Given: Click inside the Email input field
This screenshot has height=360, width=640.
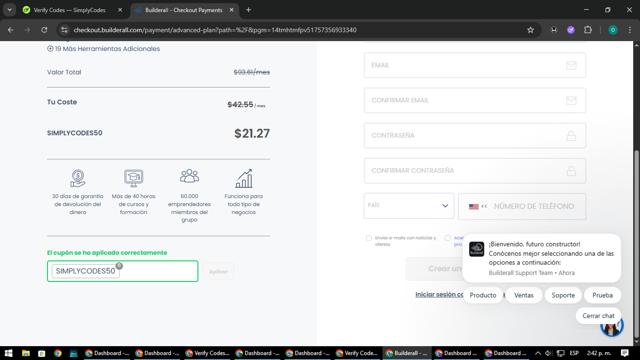Looking at the screenshot, I should pyautogui.click(x=475, y=65).
